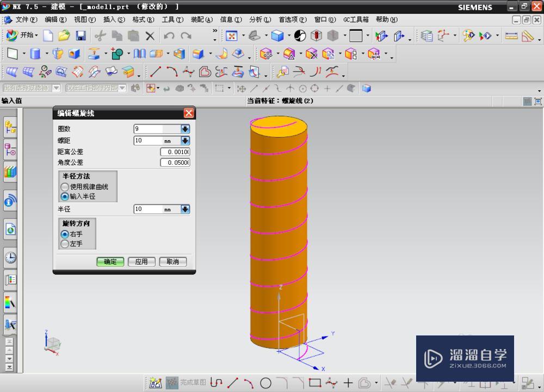Open the 半径 field dropdown arrow
This screenshot has width=544, height=392.
(186, 209)
